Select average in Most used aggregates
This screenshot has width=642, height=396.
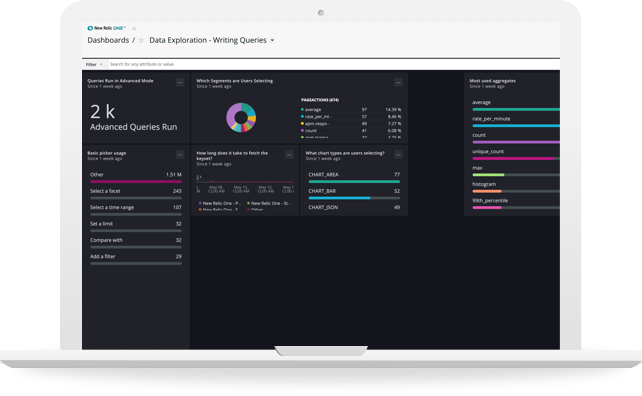[516, 105]
